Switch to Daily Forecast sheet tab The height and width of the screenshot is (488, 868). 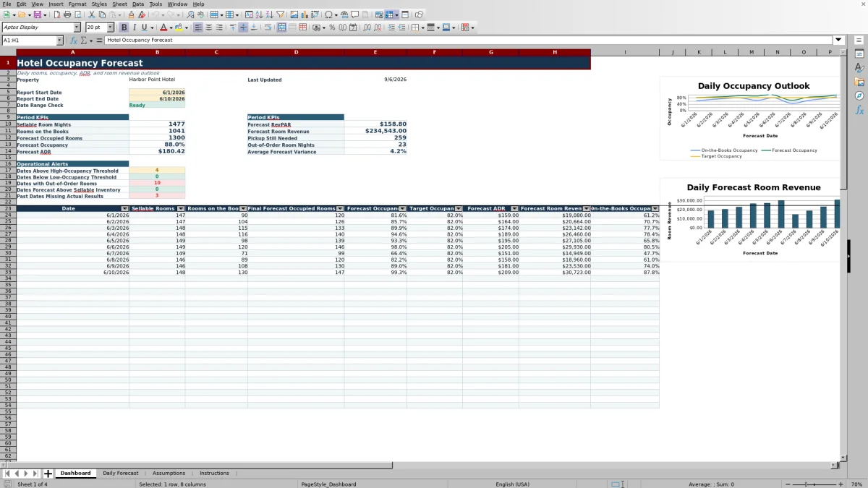(x=120, y=473)
